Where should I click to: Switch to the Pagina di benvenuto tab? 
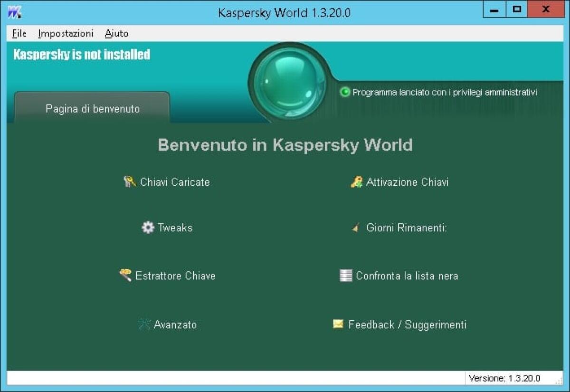pyautogui.click(x=92, y=109)
